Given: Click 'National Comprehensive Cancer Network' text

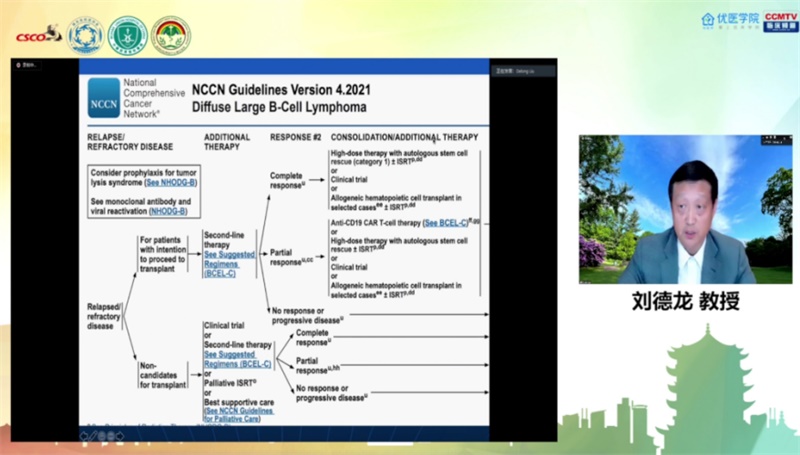Looking at the screenshot, I should coord(154,98).
